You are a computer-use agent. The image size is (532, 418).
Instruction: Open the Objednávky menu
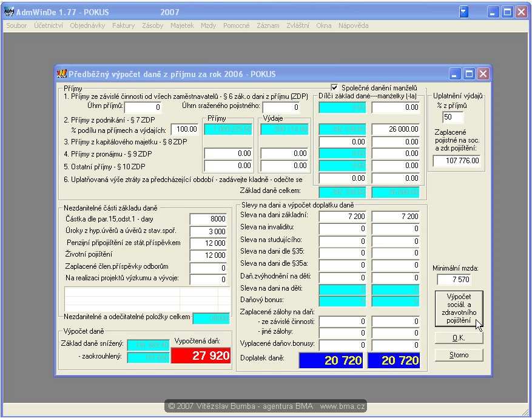(x=87, y=25)
